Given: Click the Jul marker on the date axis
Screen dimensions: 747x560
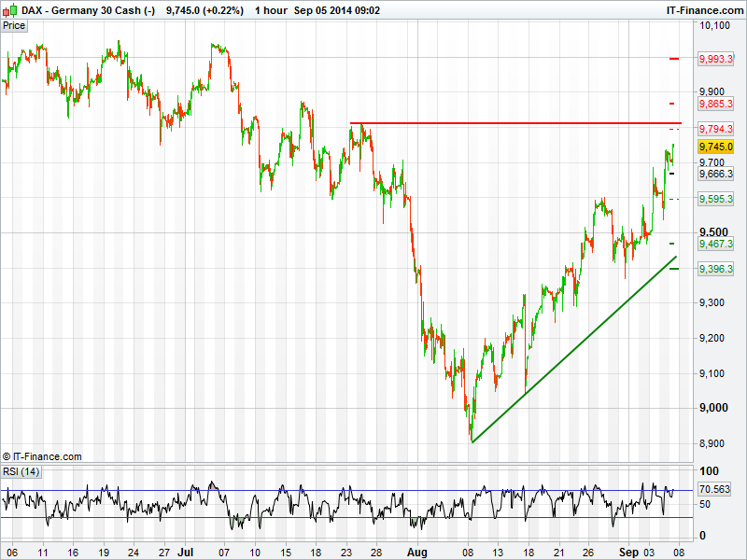Looking at the screenshot, I should click(x=186, y=553).
